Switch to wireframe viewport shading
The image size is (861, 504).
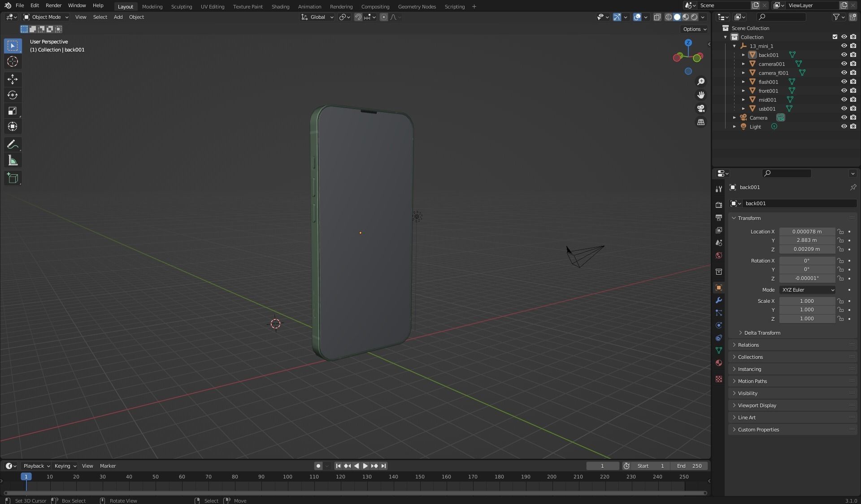tap(668, 17)
